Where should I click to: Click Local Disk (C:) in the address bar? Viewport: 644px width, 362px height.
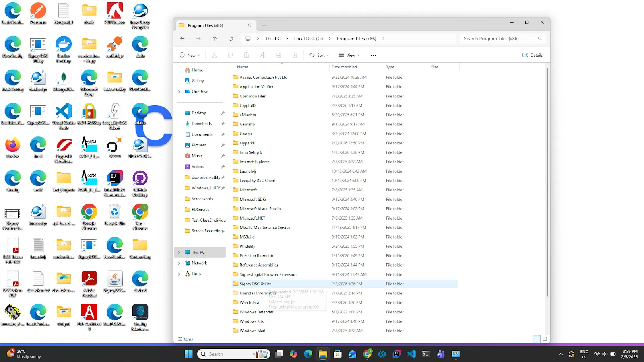click(x=308, y=39)
